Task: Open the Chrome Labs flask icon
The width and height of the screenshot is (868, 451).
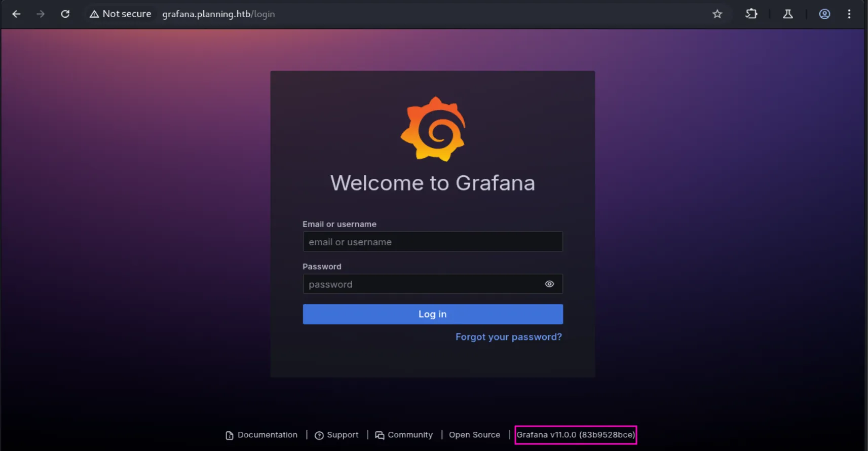Action: (x=788, y=14)
